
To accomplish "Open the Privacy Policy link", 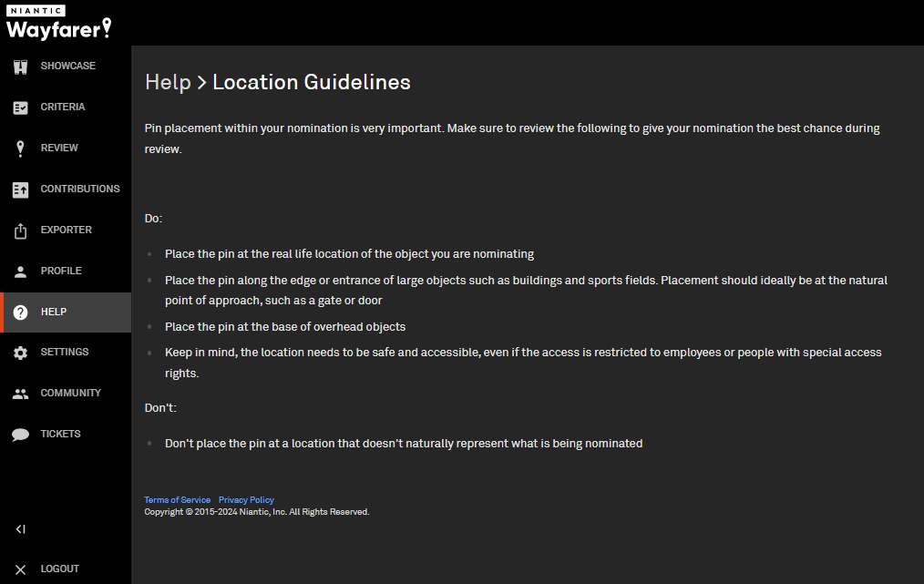I will tap(246, 500).
